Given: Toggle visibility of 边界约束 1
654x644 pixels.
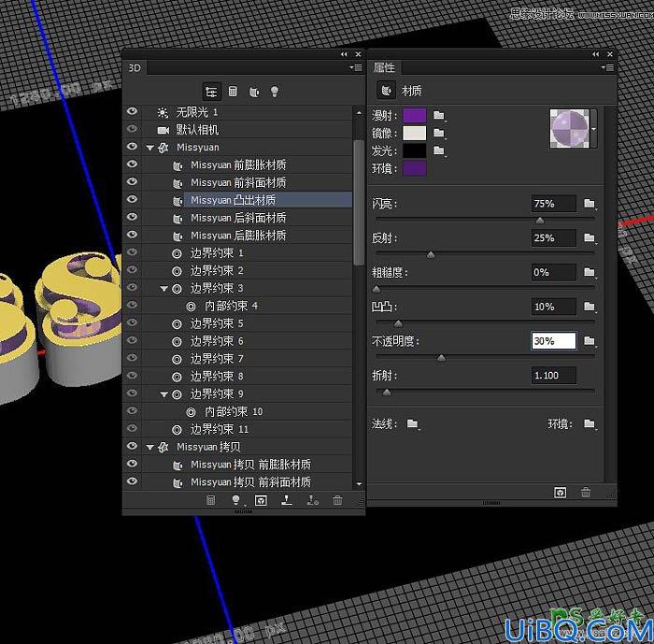Looking at the screenshot, I should point(133,252).
